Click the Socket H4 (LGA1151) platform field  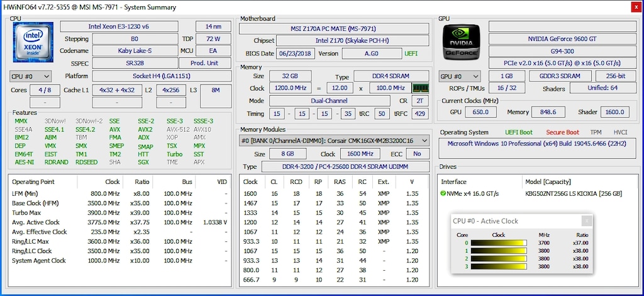pos(162,76)
